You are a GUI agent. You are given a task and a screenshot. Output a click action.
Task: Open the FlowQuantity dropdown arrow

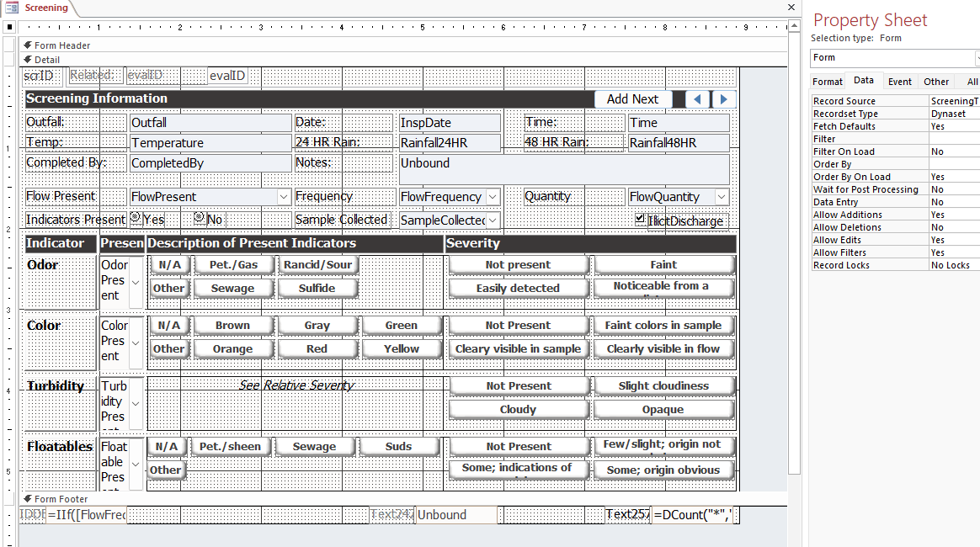(722, 197)
